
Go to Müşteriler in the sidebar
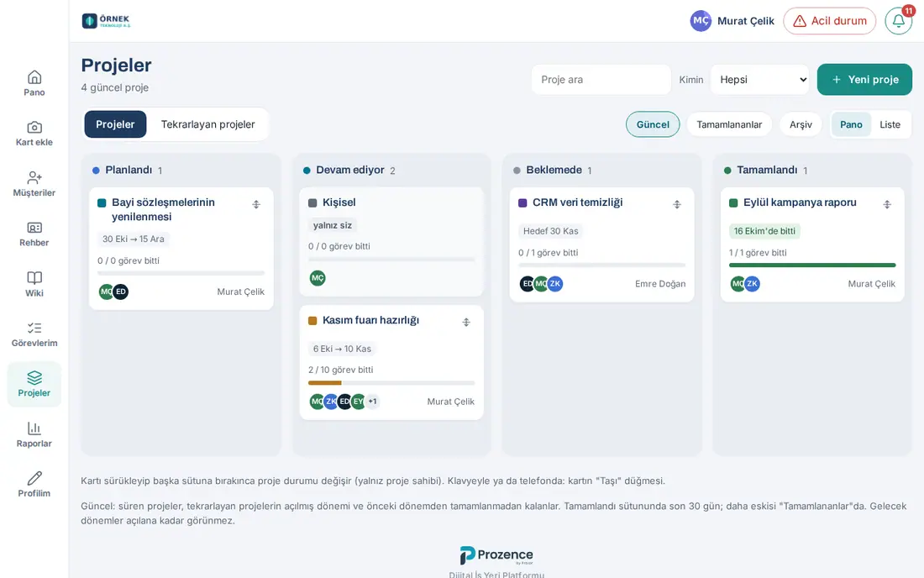(x=34, y=184)
